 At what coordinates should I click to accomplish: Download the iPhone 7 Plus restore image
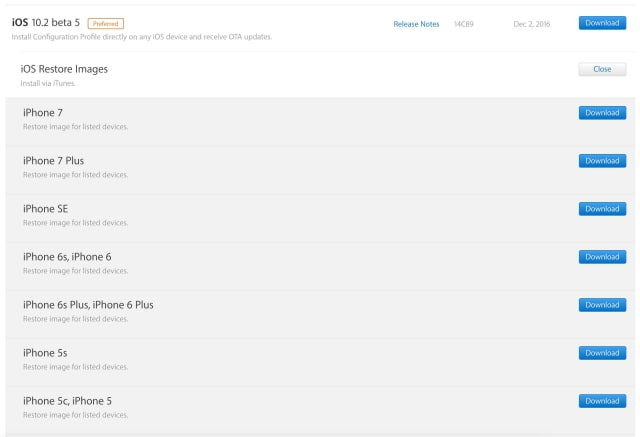[602, 161]
